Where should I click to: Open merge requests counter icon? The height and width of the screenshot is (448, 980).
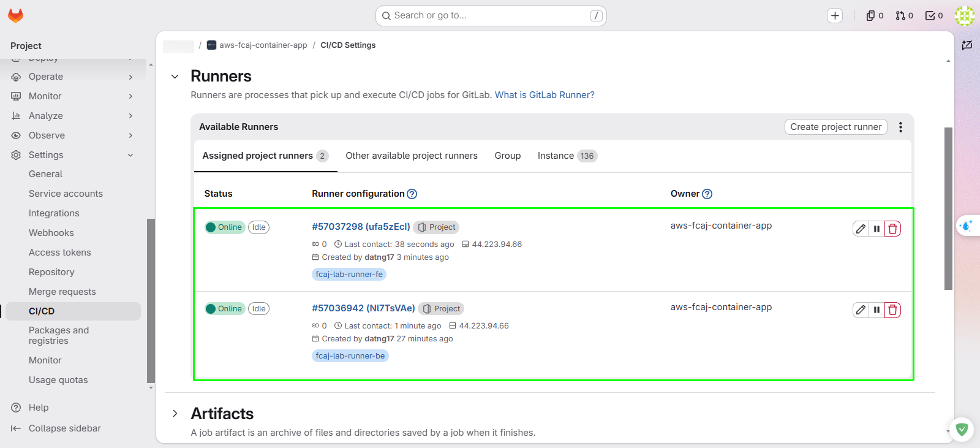tap(904, 16)
